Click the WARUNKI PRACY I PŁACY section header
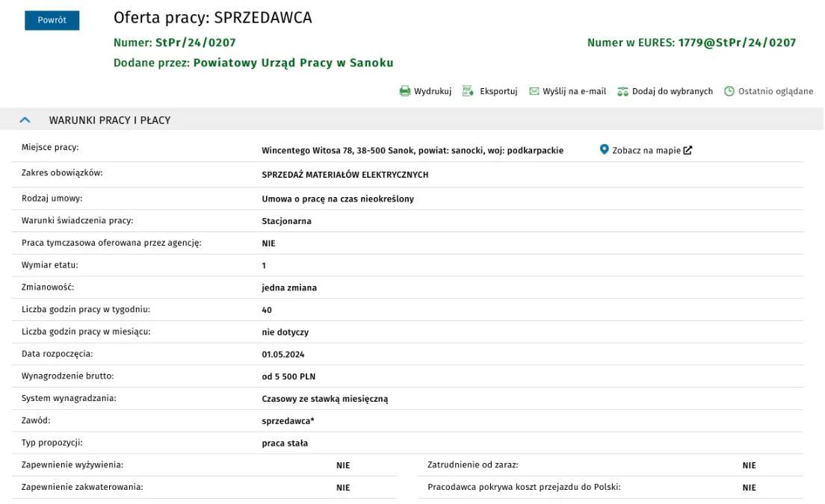Screen dimensions: 825x504 (110, 120)
